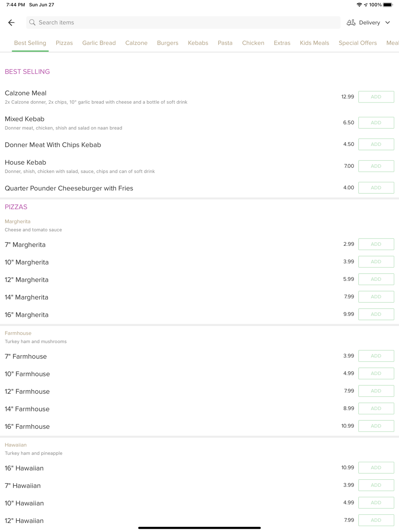This screenshot has width=399, height=532.
Task: Click the search magnifier icon
Action: (x=32, y=23)
